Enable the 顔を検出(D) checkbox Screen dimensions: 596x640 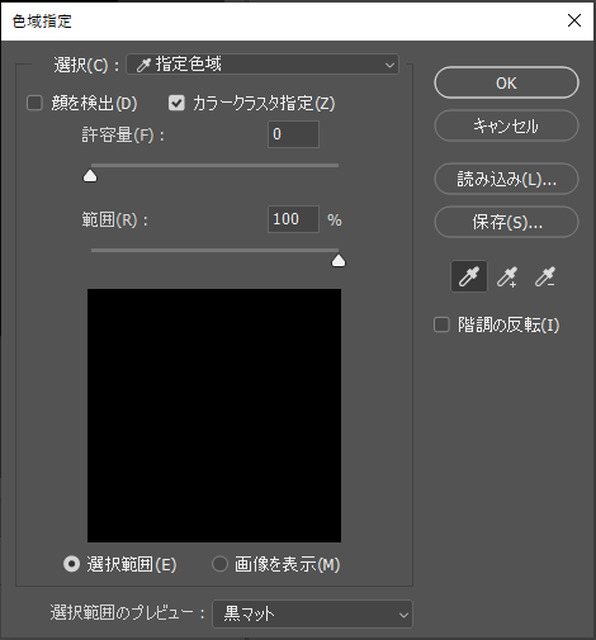click(x=35, y=103)
